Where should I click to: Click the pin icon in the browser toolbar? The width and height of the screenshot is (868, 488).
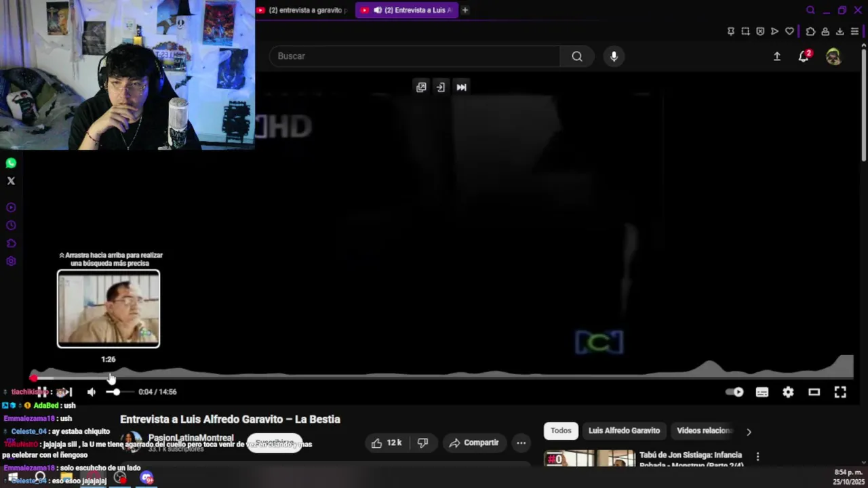730,31
